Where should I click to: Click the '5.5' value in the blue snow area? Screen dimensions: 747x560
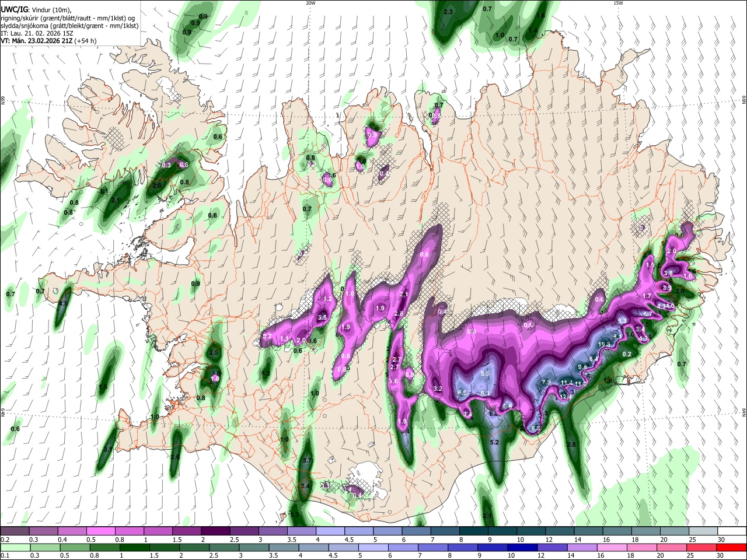point(485,373)
